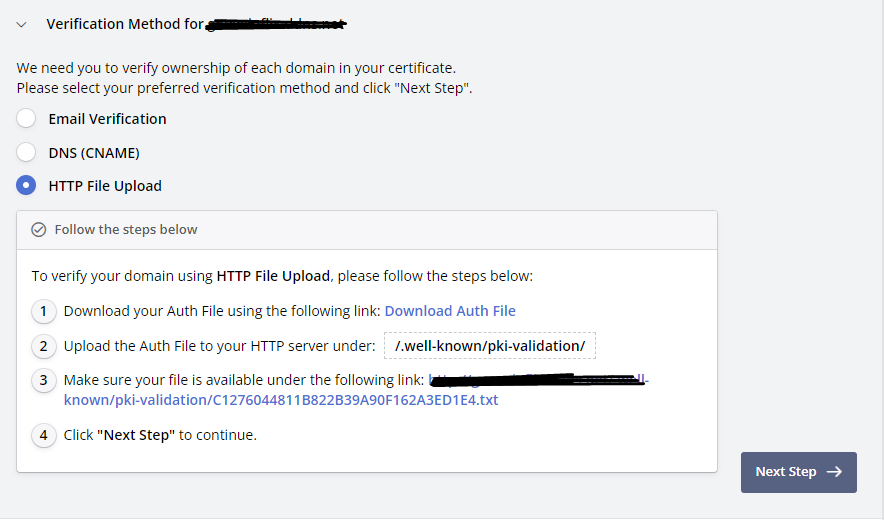Click the Email Verification option label
The image size is (884, 520).
click(107, 119)
